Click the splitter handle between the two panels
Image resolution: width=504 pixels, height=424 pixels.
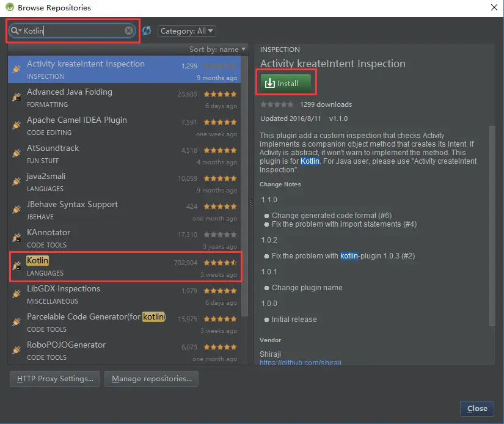(251, 203)
